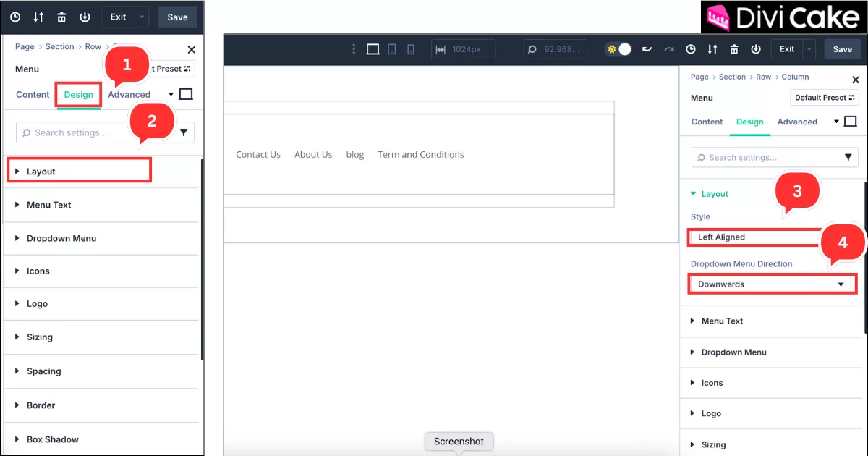
Task: Expand Menu Text group in left panel
Action: pos(101,205)
